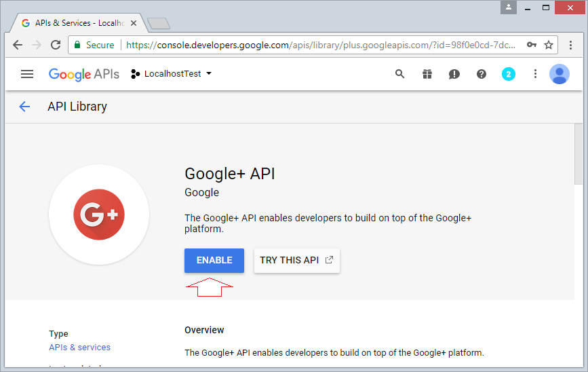This screenshot has width=588, height=372.
Task: Click the gift box free trial icon
Action: [427, 74]
